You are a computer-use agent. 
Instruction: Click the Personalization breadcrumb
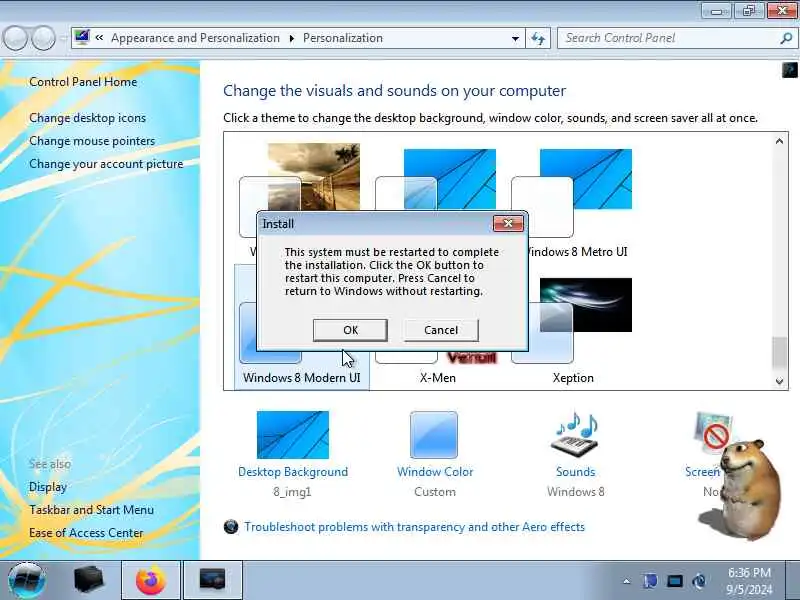[343, 38]
